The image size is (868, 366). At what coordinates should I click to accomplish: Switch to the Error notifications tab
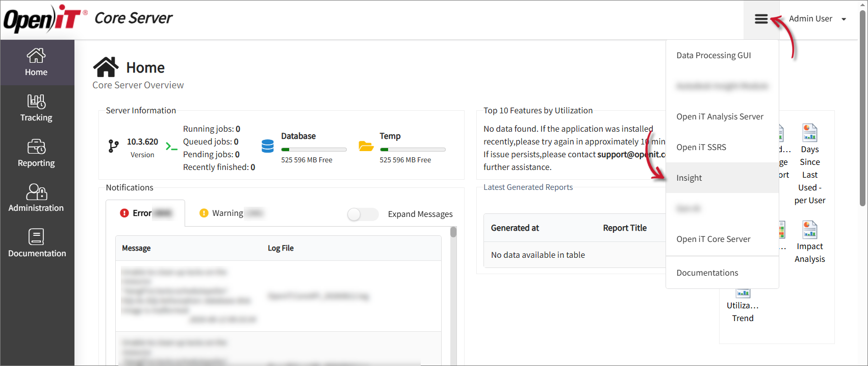(x=145, y=213)
